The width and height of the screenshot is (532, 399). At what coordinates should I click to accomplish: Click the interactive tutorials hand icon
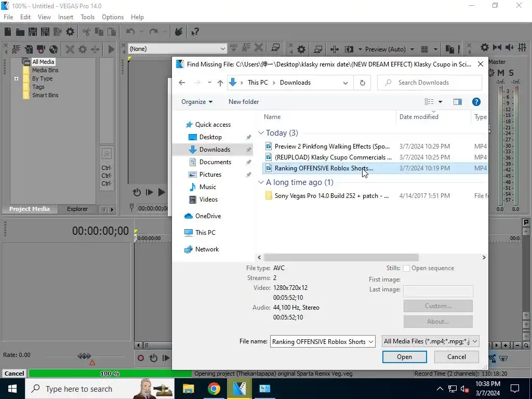pyautogui.click(x=179, y=32)
